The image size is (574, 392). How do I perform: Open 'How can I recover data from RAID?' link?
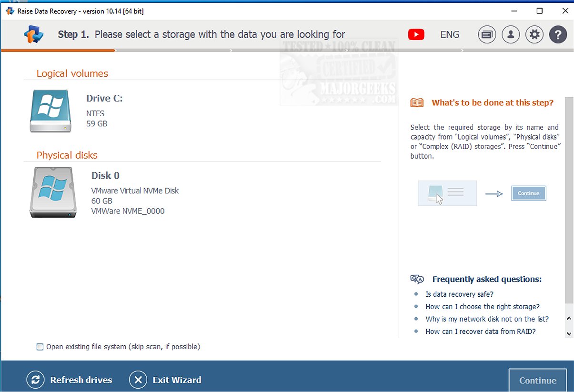click(x=481, y=332)
